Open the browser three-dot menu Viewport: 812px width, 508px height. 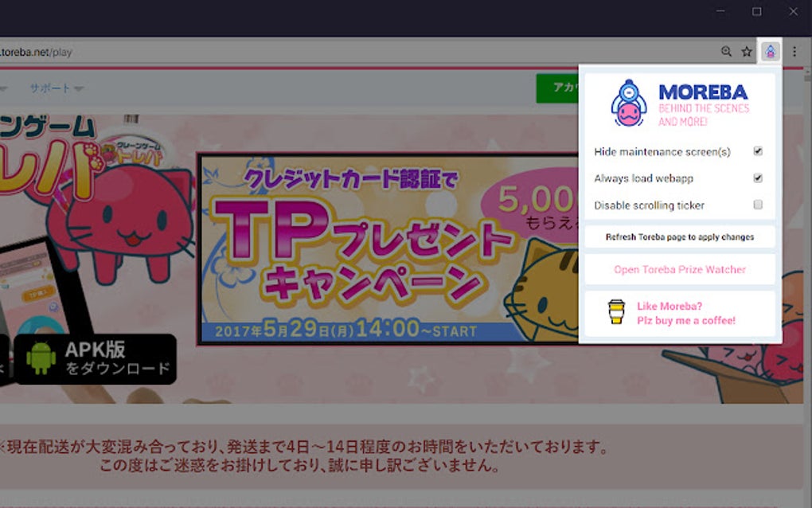(x=794, y=51)
